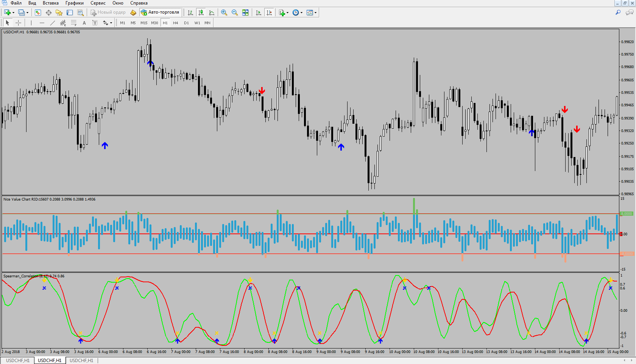Open the Вид menu
636x364 pixels.
click(x=32, y=3)
